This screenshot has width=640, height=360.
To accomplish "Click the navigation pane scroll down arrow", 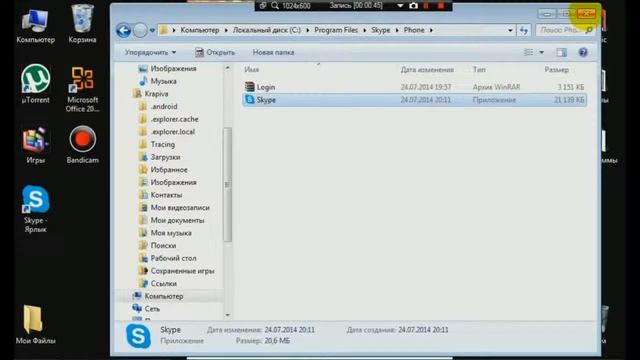I will coord(227,315).
